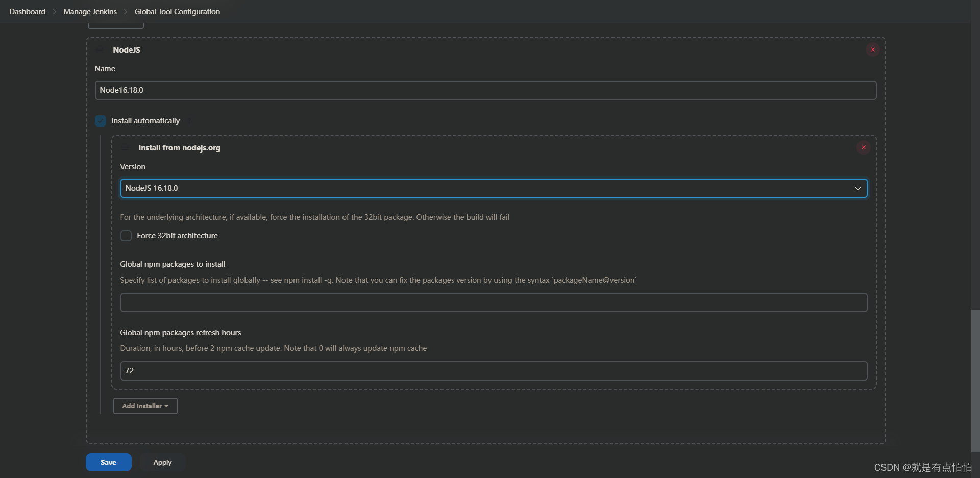
Task: Focus the refresh hours field showing 72
Action: click(x=494, y=371)
